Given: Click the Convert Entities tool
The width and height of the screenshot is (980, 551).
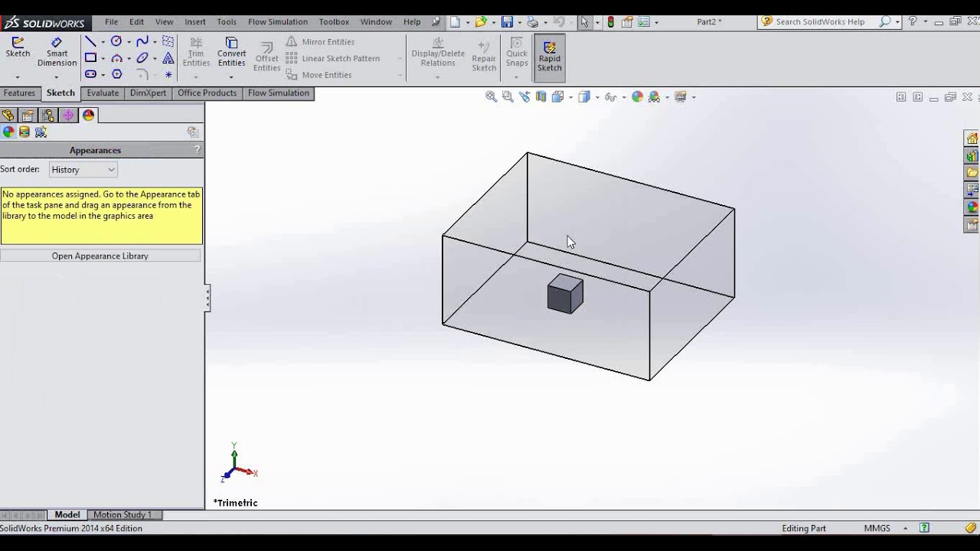Looking at the screenshot, I should [231, 52].
